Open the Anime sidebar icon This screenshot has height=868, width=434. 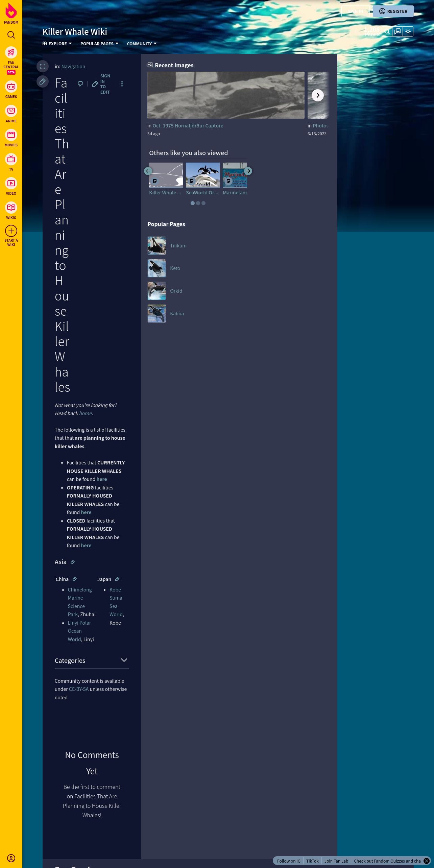coord(11,111)
